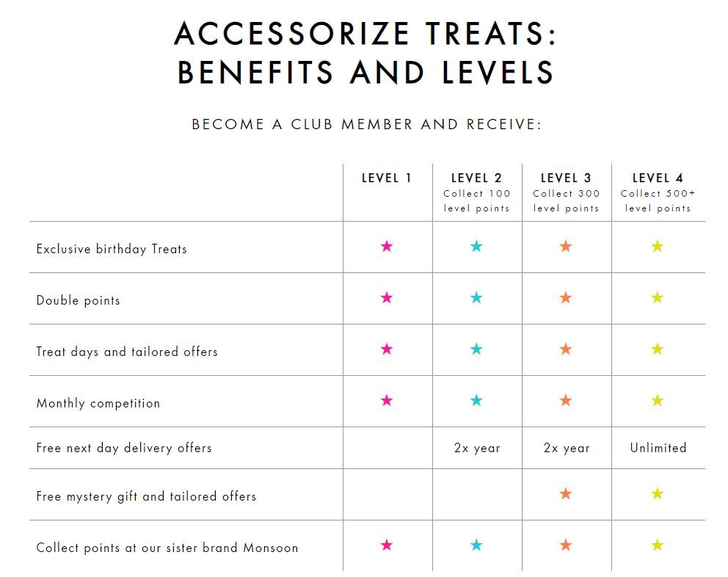This screenshot has width=728, height=577.
Task: Click pink star for Monsoon points row
Action: 387,545
